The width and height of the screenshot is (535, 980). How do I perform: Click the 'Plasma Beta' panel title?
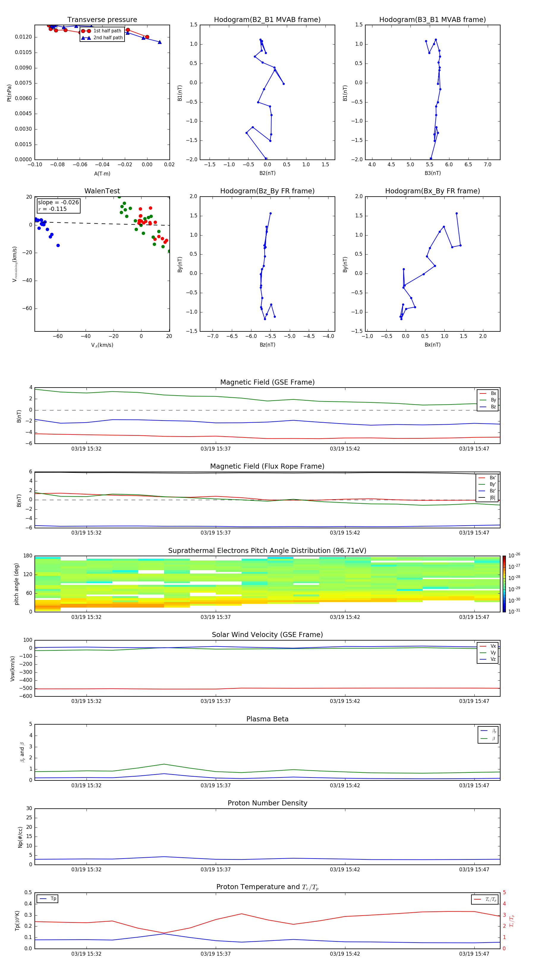[267, 719]
